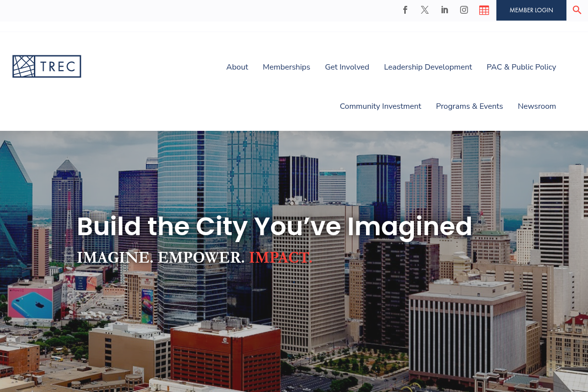
Task: Visit TREC's X (Twitter) profile
Action: (425, 10)
